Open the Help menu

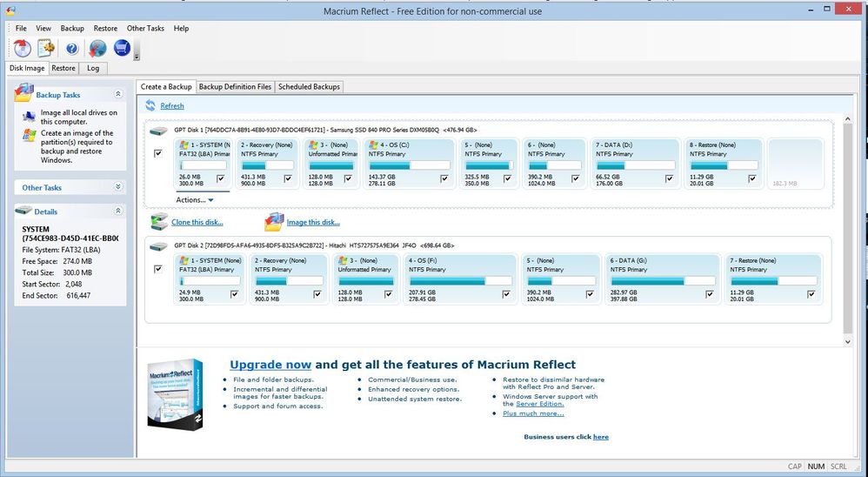(181, 28)
